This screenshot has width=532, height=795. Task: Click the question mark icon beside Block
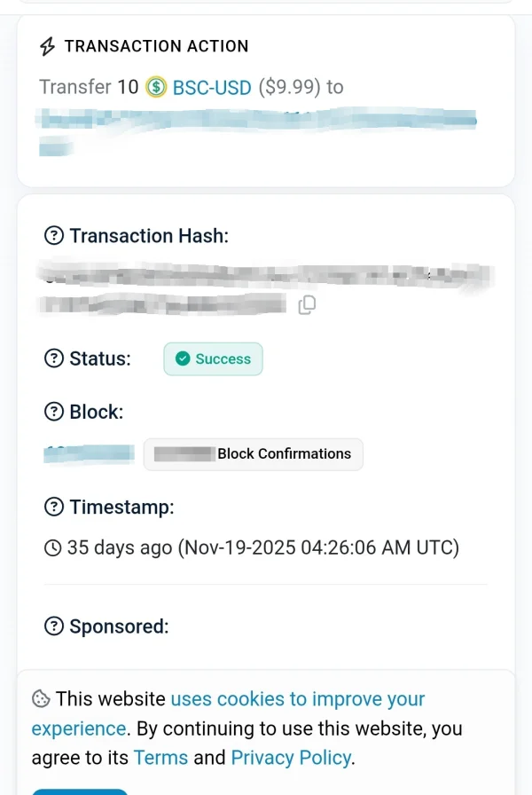click(54, 412)
